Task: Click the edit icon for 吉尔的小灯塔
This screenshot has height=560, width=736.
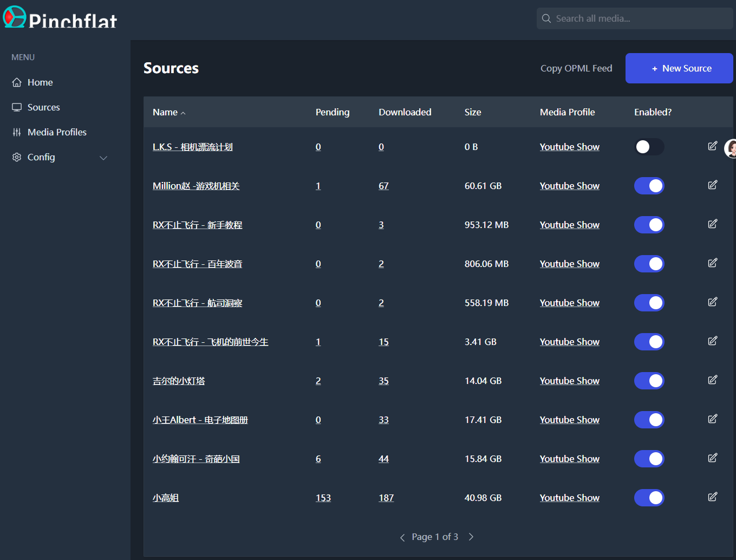Action: [712, 380]
